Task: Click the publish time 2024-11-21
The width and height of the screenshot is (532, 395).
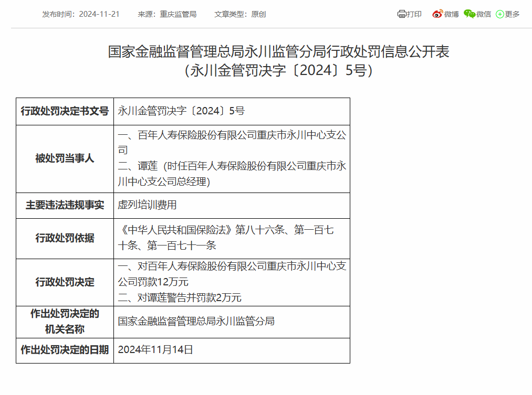Action: tap(99, 14)
